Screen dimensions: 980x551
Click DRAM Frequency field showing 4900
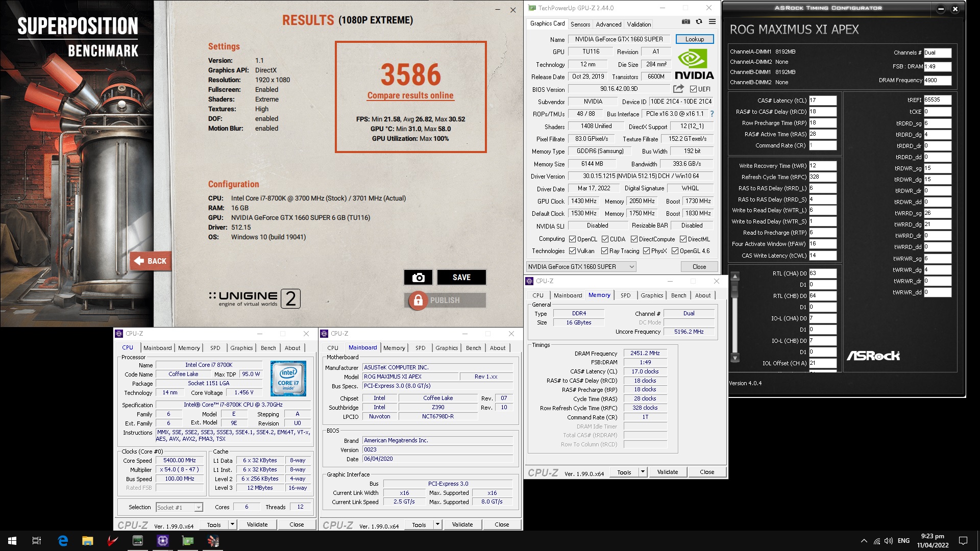(937, 80)
